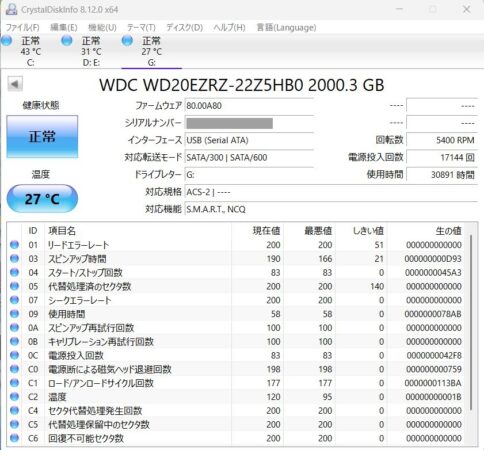The width and height of the screenshot is (484, 450).
Task: Click raw value 000000000D93
Action: pos(433,259)
